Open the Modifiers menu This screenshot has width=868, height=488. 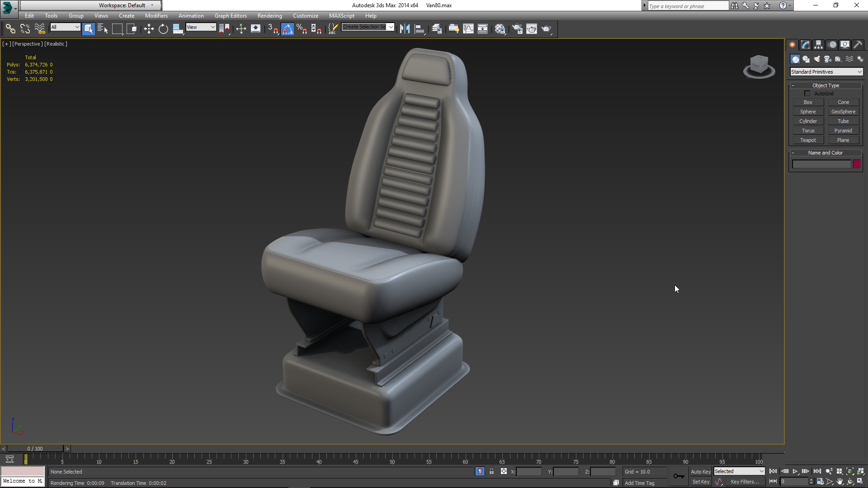(x=156, y=16)
